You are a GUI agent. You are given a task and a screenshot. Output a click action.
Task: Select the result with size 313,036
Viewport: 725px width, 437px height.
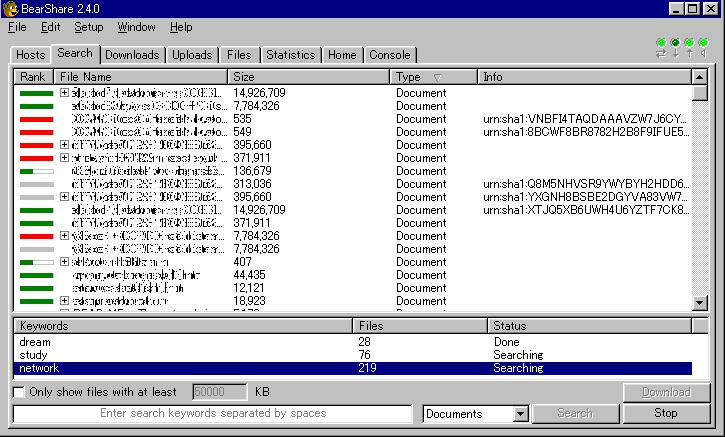point(353,184)
